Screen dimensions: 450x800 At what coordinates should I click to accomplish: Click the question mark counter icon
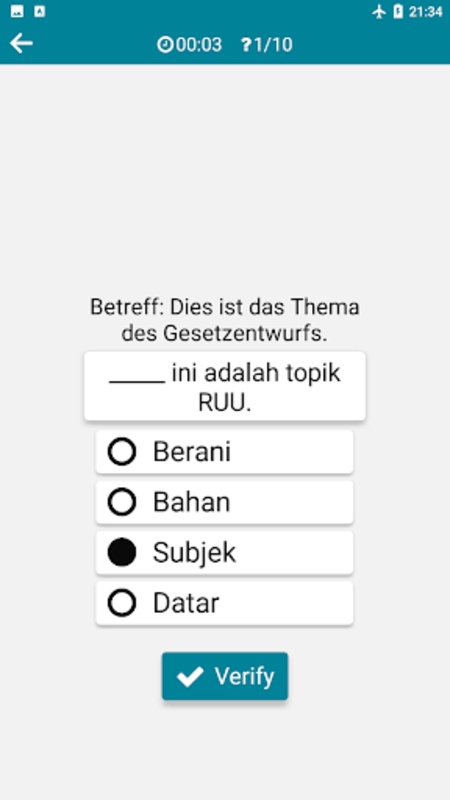pos(247,45)
